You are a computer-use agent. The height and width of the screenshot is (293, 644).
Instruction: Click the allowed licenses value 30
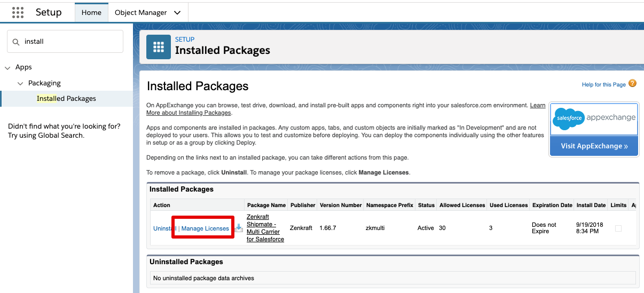pos(442,228)
